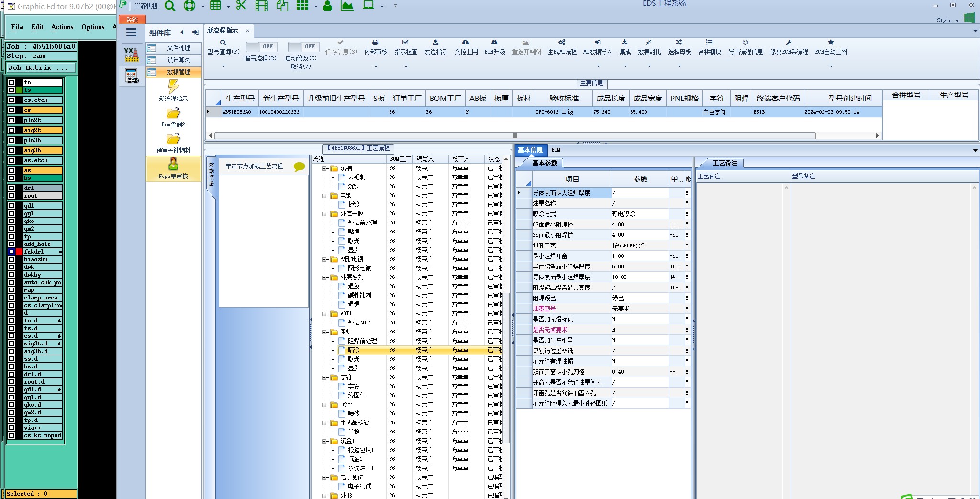
Task: Click 选择母板 shuffle button
Action: [679, 47]
